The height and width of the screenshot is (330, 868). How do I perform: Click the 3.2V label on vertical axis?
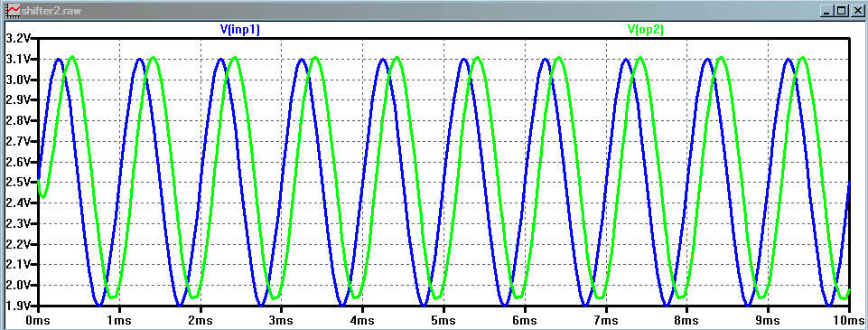[16, 39]
